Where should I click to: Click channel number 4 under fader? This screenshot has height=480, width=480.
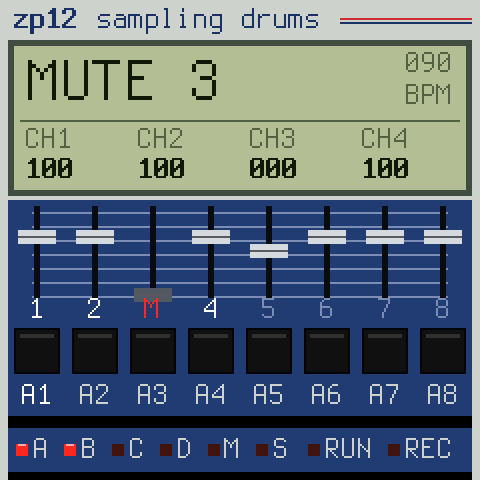tap(210, 308)
